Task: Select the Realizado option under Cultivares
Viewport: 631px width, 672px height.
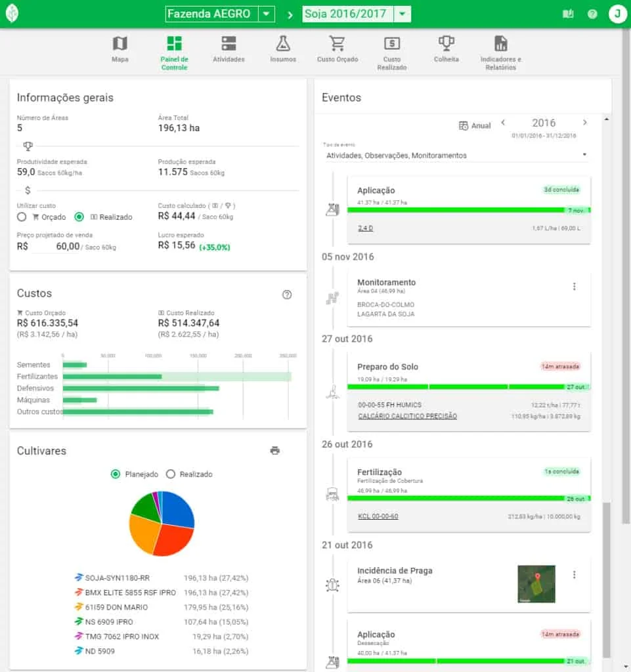Action: click(172, 474)
